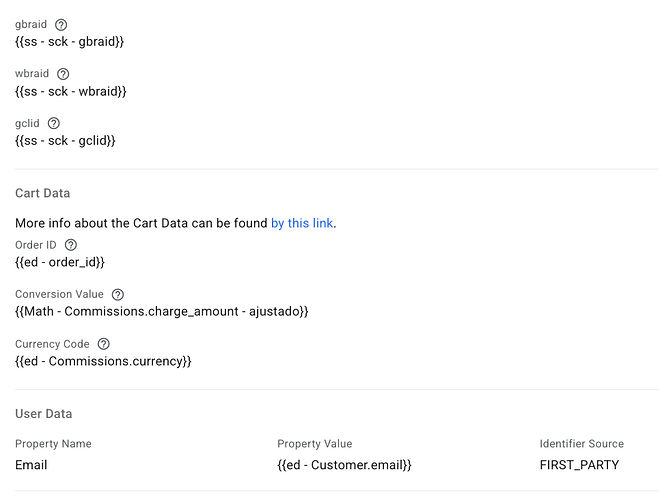Click the help icon next to gbraid
This screenshot has width=659, height=500.
pos(61,24)
